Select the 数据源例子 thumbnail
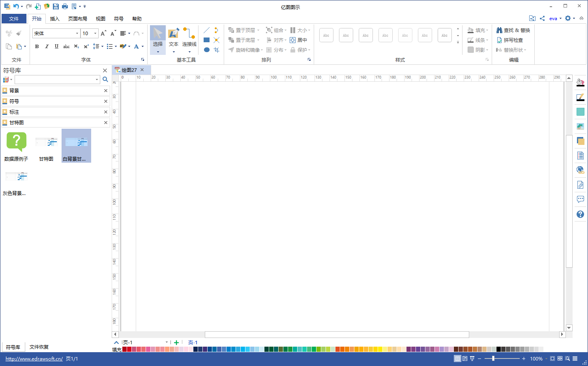Viewport: 588px width, 366px height. point(16,146)
